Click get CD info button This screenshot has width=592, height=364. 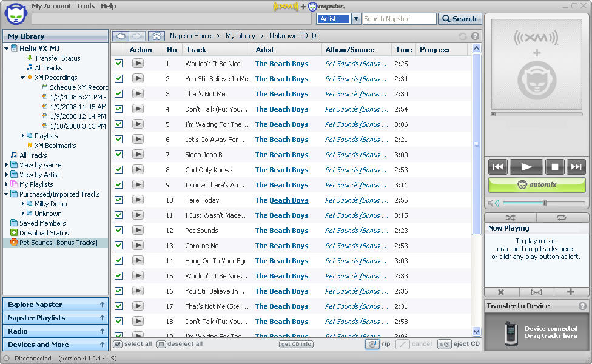[297, 344]
